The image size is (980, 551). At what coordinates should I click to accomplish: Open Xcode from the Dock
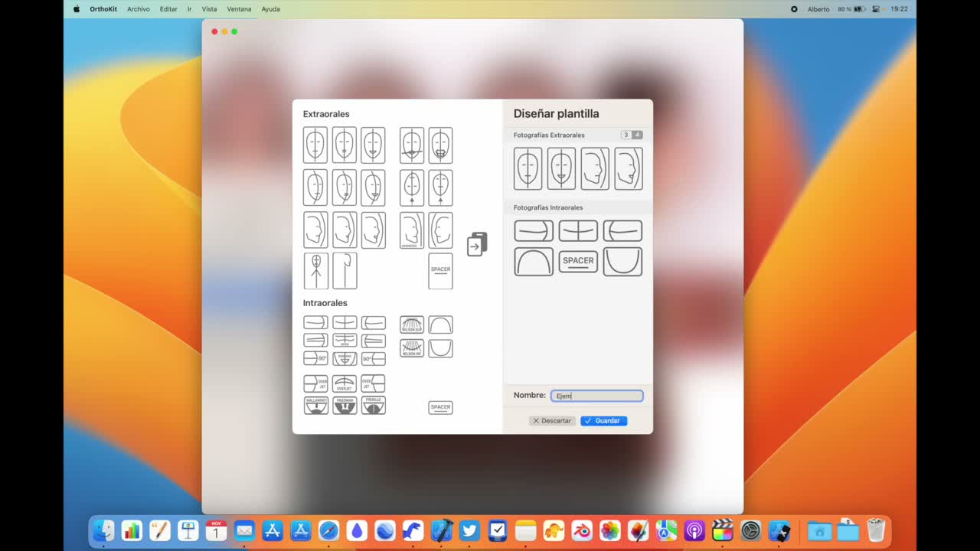(x=441, y=530)
